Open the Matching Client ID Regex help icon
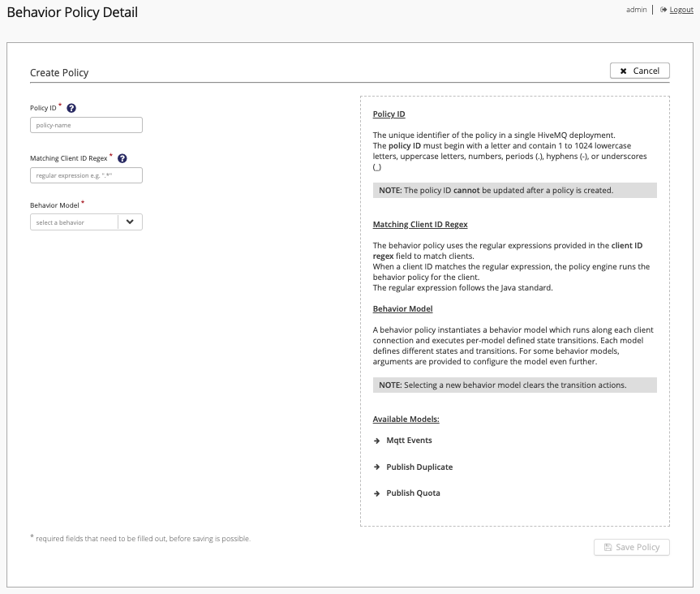The width and height of the screenshot is (700, 594). (122, 158)
